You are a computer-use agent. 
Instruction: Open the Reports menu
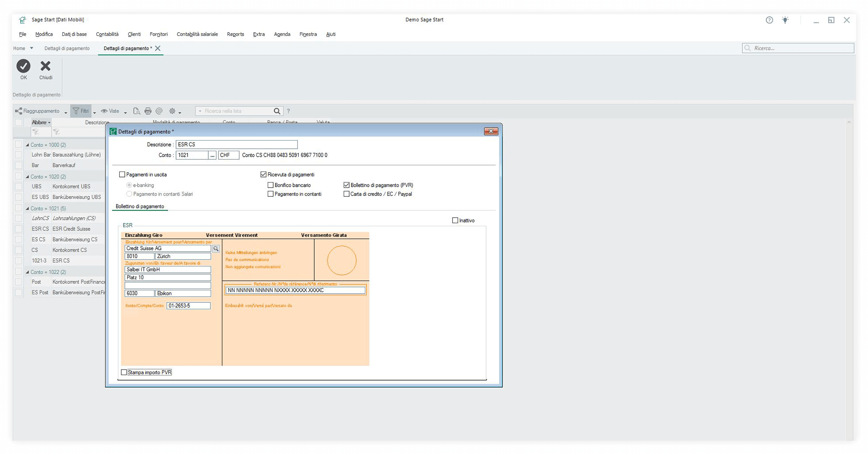click(235, 34)
